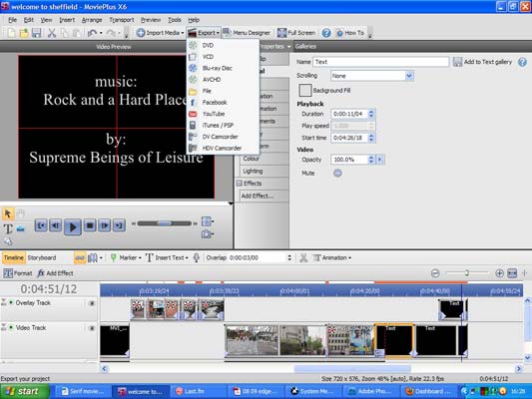This screenshot has width=532, height=399.
Task: Open the Arrange menu
Action: (92, 20)
